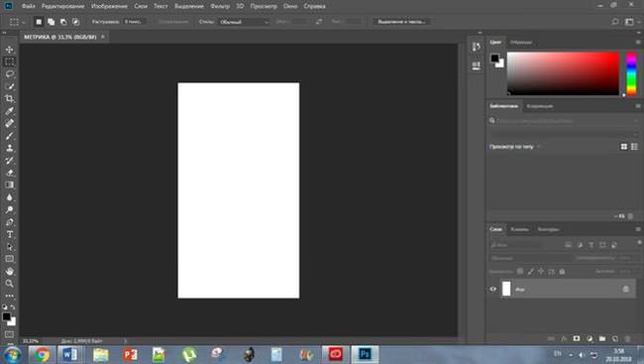Screen dimensions: 644x364
Task: Open Libraries panel flyout menu
Action: tap(638, 106)
